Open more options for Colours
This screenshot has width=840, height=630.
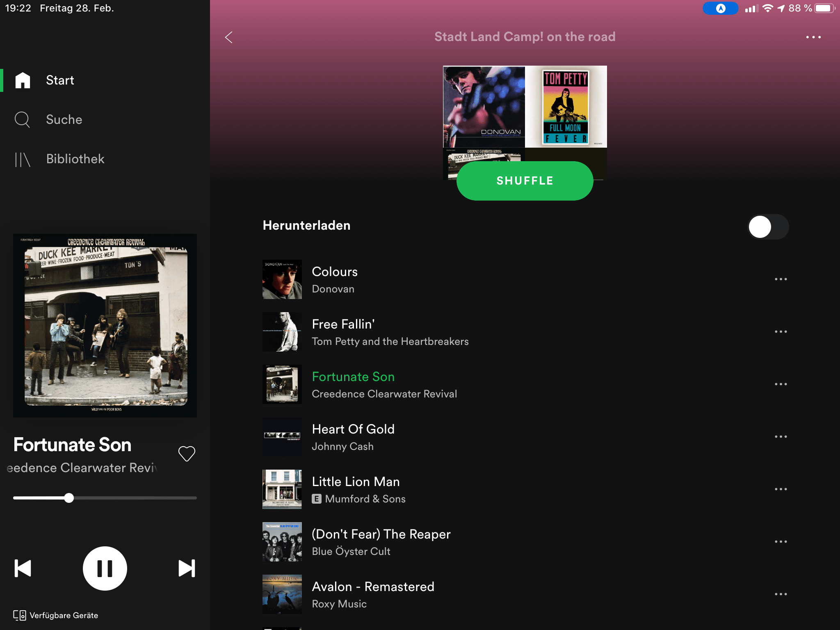[781, 279]
